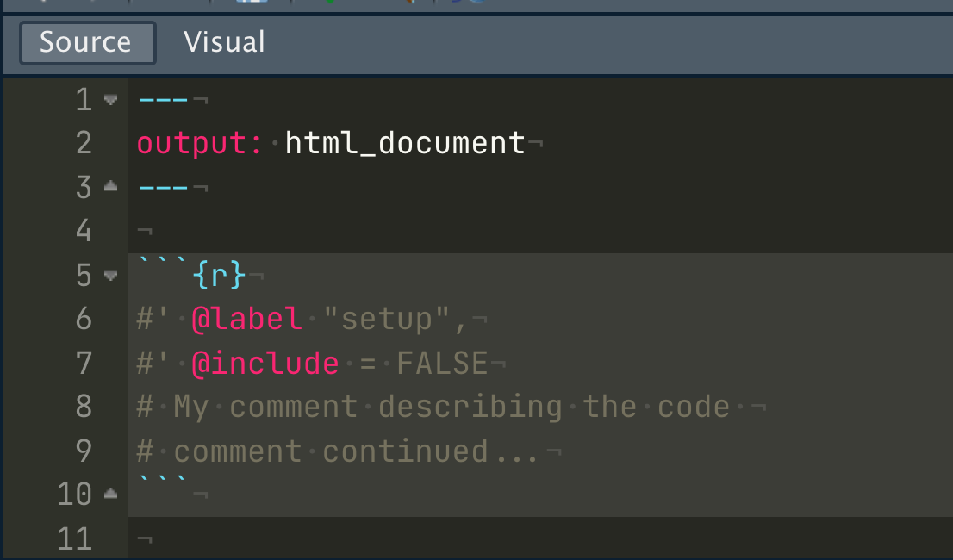Click the 'comment continued...' line
The height and width of the screenshot is (560, 953).
[x=345, y=450]
